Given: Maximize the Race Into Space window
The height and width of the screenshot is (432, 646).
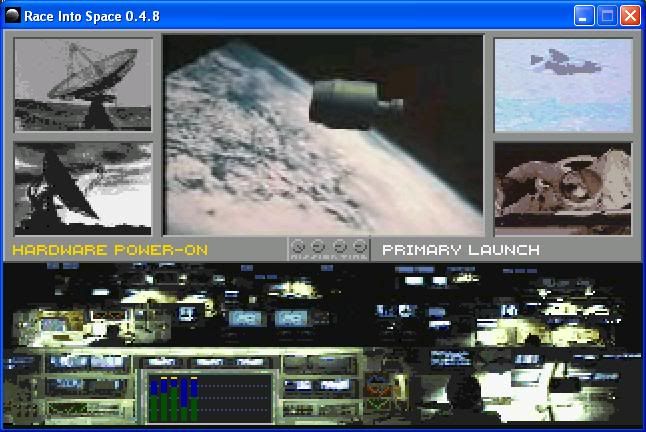Looking at the screenshot, I should [x=607, y=16].
